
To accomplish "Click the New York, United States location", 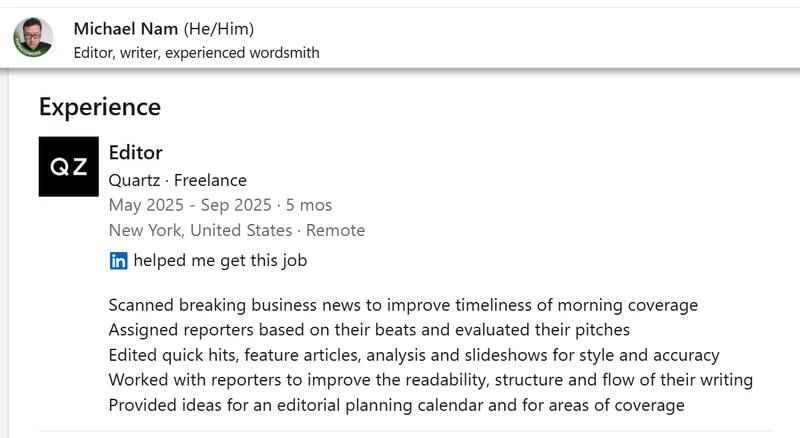I will [200, 230].
